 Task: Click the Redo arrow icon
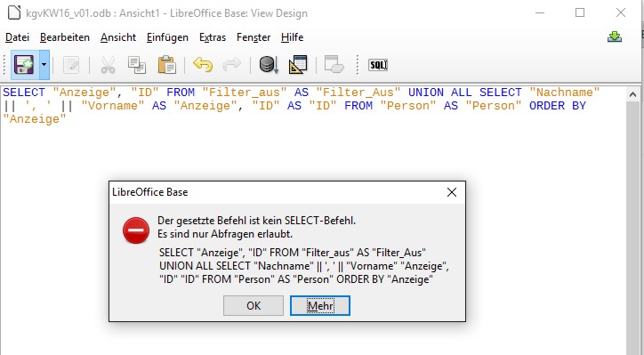pyautogui.click(x=231, y=65)
